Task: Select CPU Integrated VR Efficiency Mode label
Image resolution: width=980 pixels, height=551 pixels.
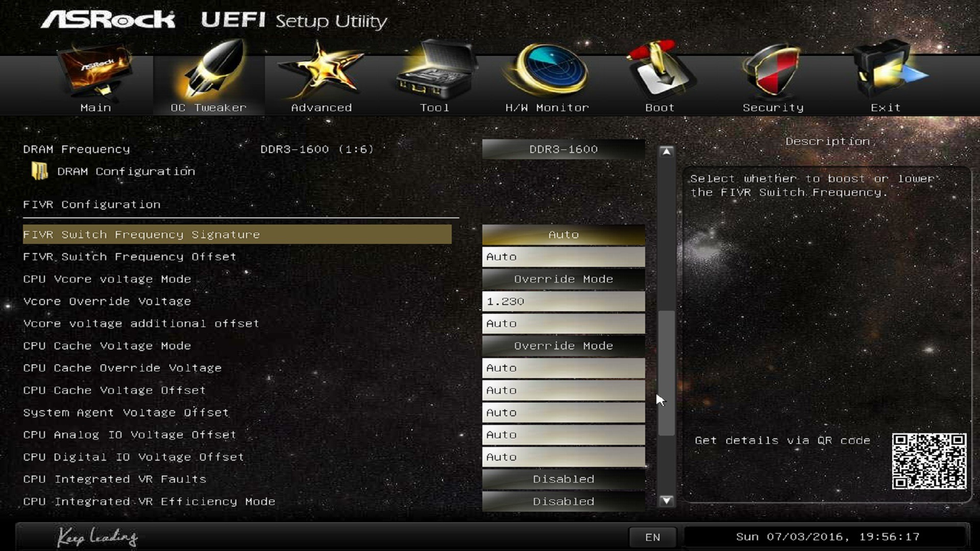Action: coord(149,502)
